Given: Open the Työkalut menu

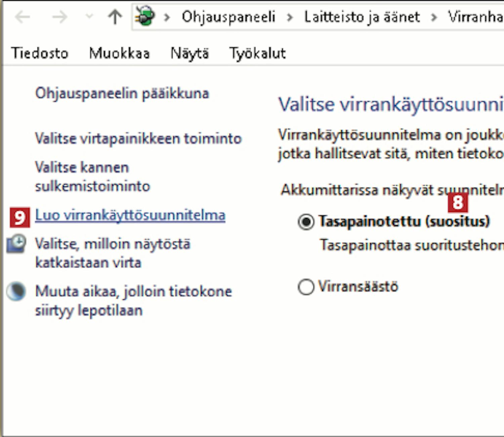Looking at the screenshot, I should coord(257,53).
